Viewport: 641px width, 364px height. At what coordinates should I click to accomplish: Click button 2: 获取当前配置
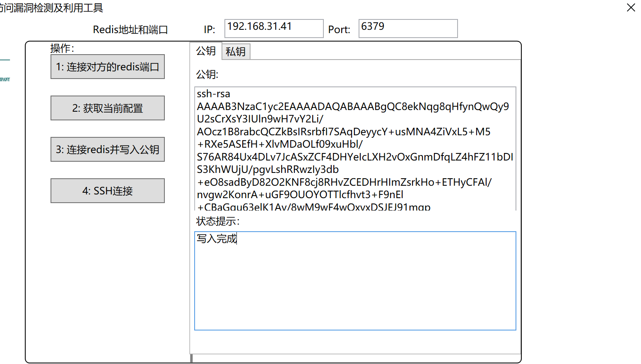pyautogui.click(x=108, y=108)
